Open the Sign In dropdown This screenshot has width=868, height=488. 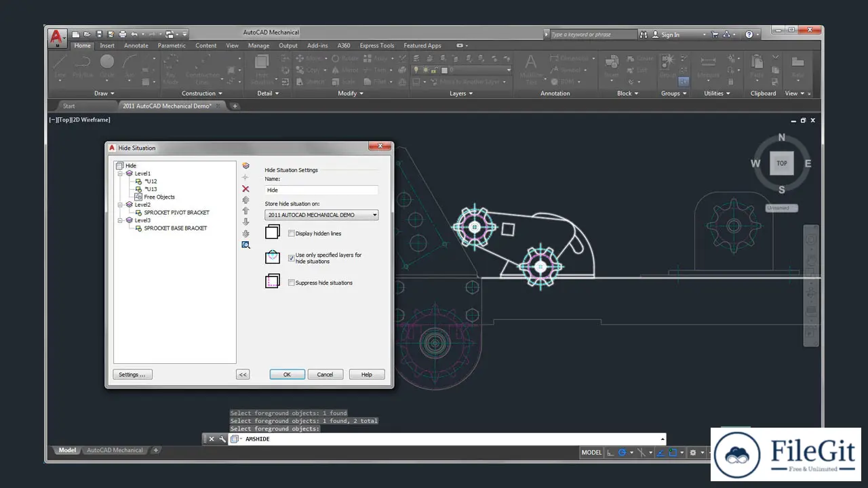click(x=678, y=35)
